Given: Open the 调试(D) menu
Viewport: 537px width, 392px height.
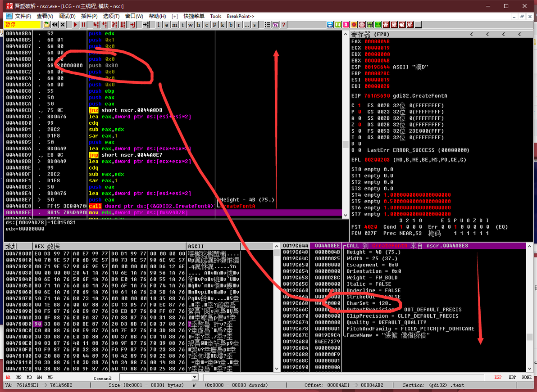Looking at the screenshot, I should click(x=67, y=16).
